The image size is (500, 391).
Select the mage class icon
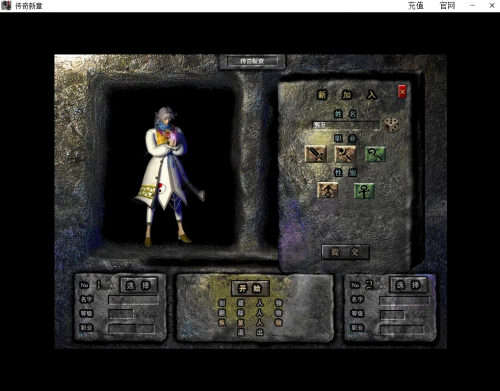(345, 154)
